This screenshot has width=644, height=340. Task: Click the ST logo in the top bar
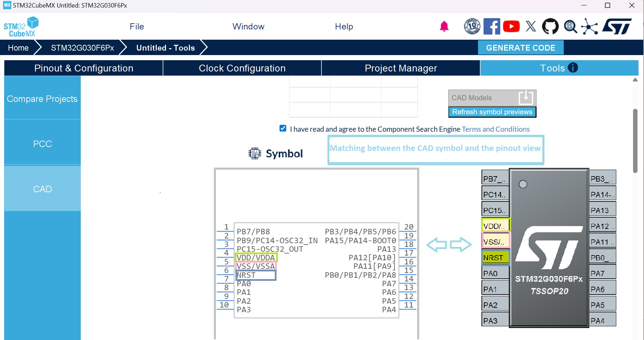pyautogui.click(x=617, y=26)
